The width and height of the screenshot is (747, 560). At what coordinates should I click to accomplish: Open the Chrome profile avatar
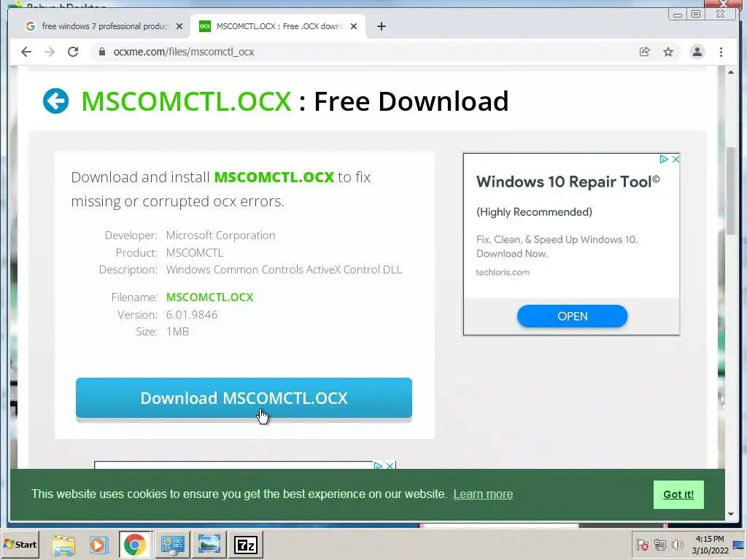coord(697,52)
